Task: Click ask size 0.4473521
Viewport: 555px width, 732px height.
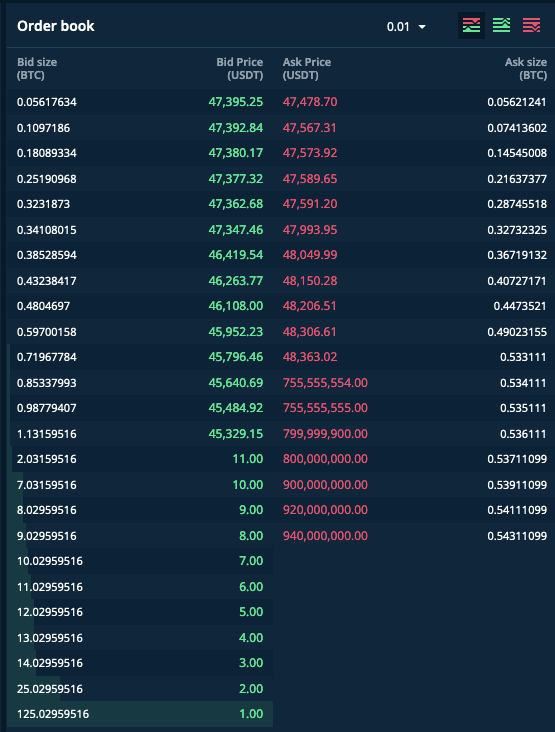Action: pyautogui.click(x=520, y=306)
